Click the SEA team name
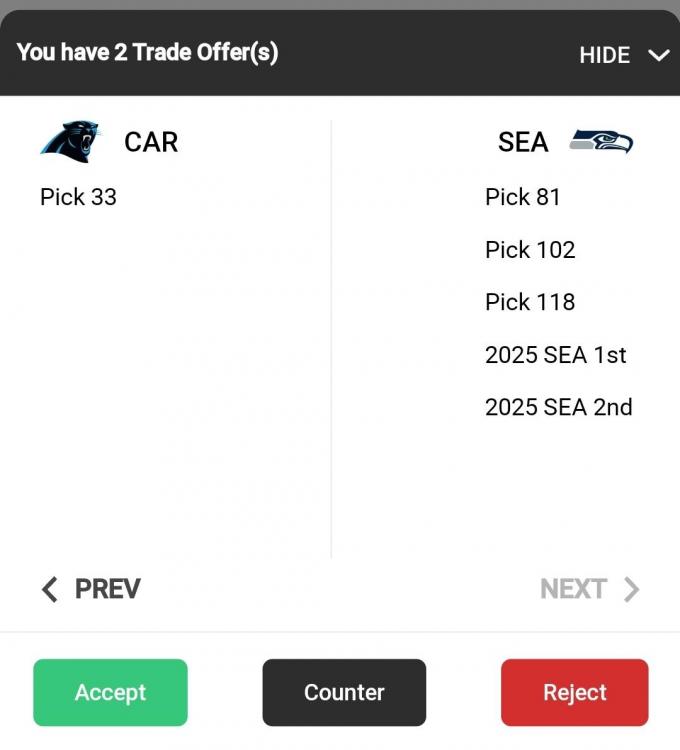 (523, 142)
